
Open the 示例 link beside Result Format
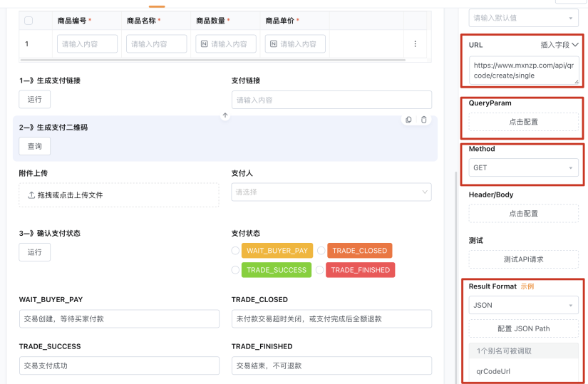point(527,286)
